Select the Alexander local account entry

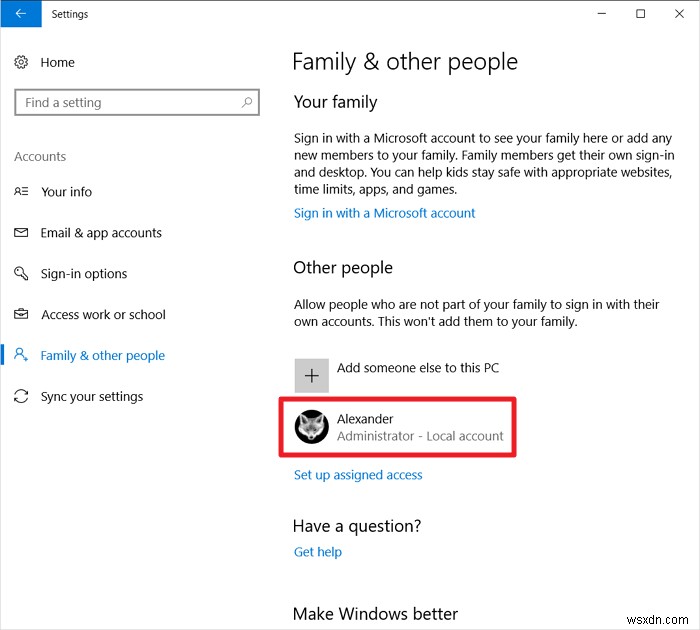419,427
